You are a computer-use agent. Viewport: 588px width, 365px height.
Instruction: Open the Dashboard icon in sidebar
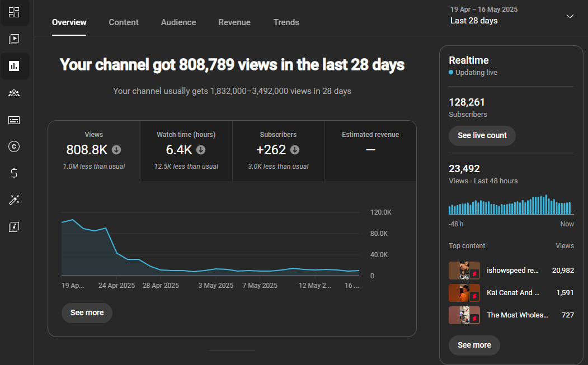[14, 12]
